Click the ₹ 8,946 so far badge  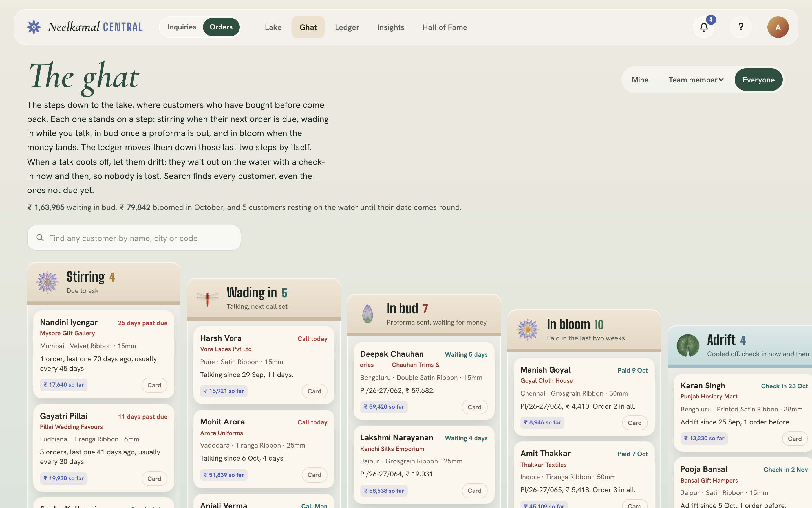(542, 422)
